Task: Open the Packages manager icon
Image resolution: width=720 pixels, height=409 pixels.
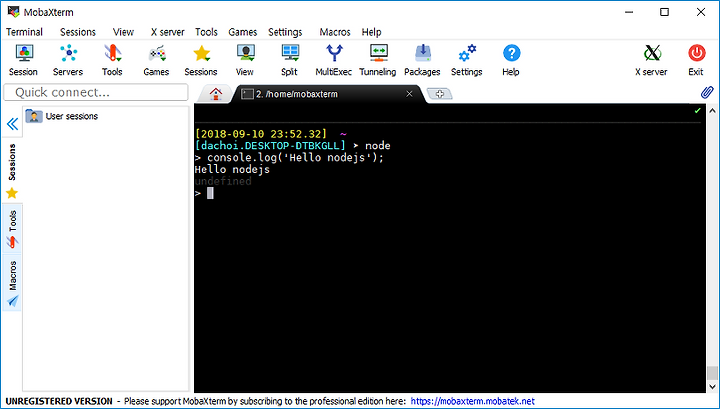Action: pyautogui.click(x=422, y=60)
